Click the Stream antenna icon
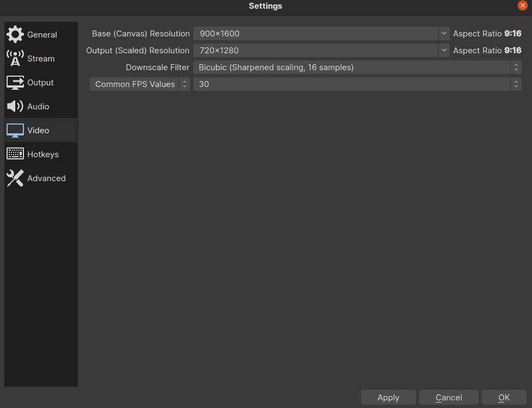Image resolution: width=532 pixels, height=408 pixels. click(15, 58)
